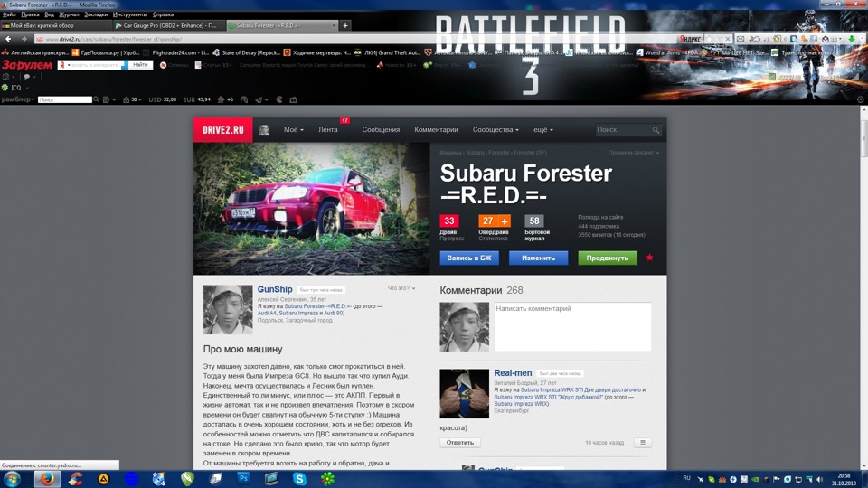Switch to Мой eBay: краткий обзор tab
This screenshot has height=488, width=868.
click(x=55, y=25)
